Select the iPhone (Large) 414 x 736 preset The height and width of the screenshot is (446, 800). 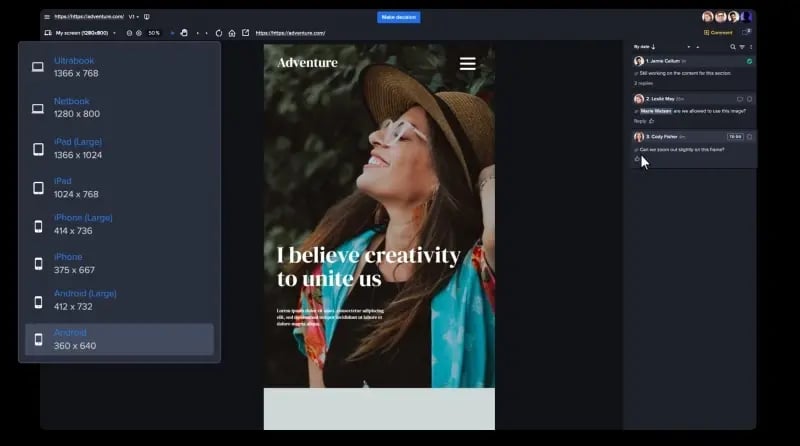[x=119, y=225]
